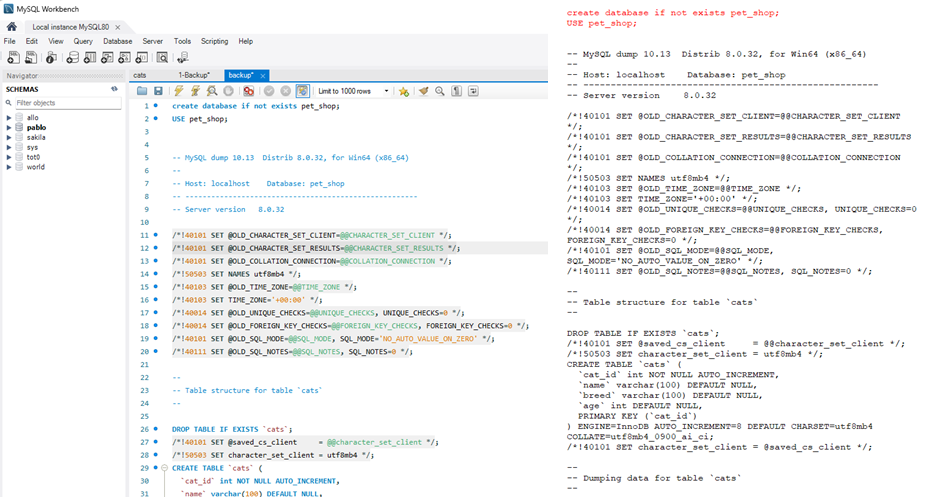Open the Server menu
Screen dimensions: 943x497
pyautogui.click(x=153, y=42)
